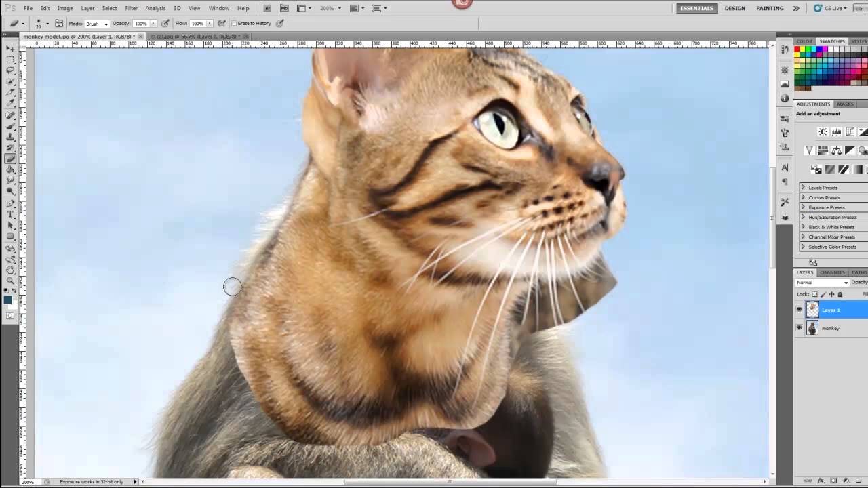Open the Filter menu

(x=131, y=8)
